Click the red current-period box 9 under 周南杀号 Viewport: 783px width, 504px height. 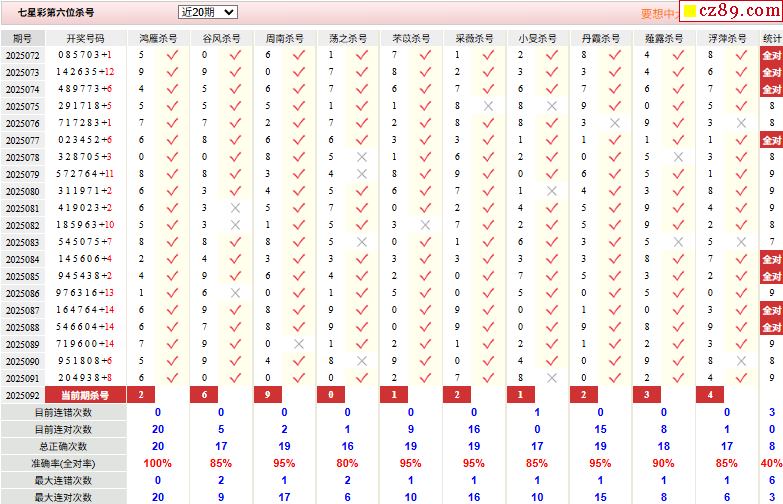click(268, 395)
